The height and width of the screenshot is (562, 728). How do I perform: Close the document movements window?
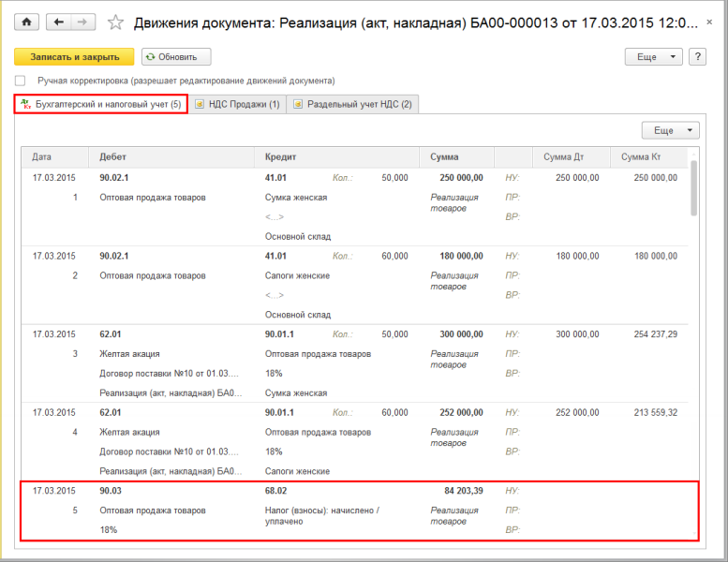(709, 22)
